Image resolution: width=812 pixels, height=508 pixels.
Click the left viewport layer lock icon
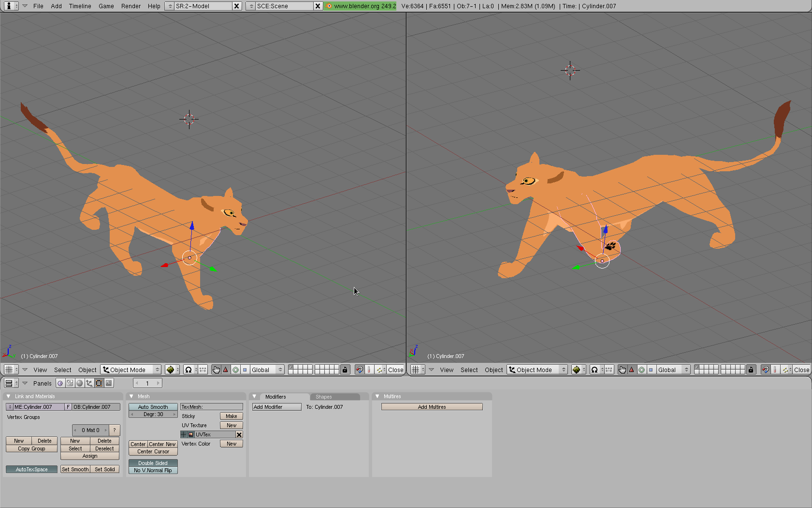pos(345,370)
